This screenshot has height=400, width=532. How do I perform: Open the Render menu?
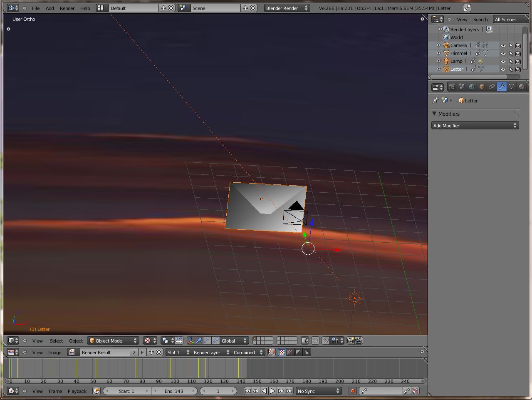[67, 8]
